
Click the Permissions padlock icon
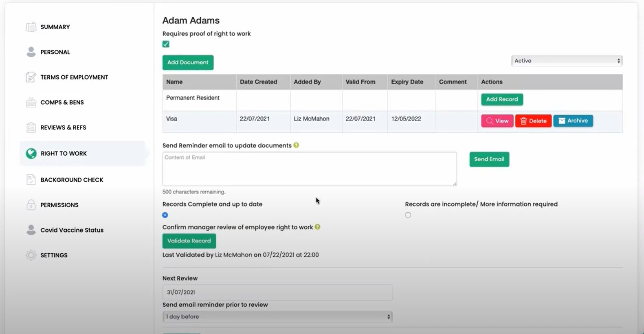(x=31, y=205)
